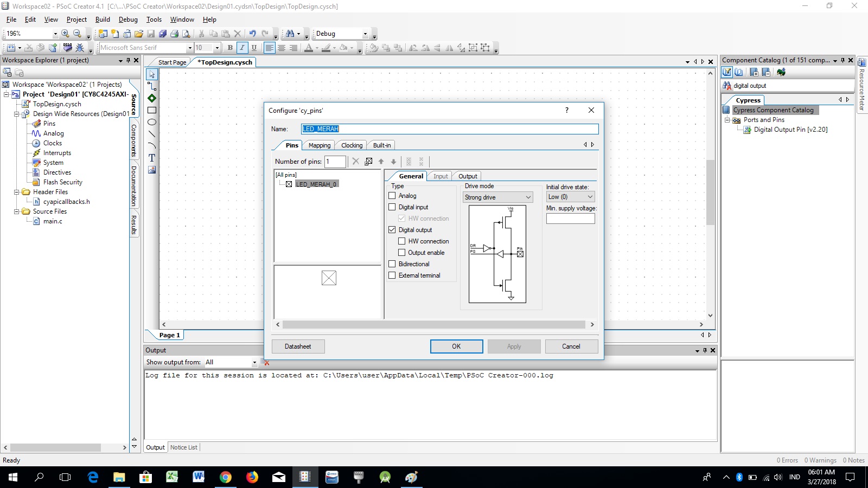Select the wire drawing tool
868x488 pixels.
click(152, 86)
